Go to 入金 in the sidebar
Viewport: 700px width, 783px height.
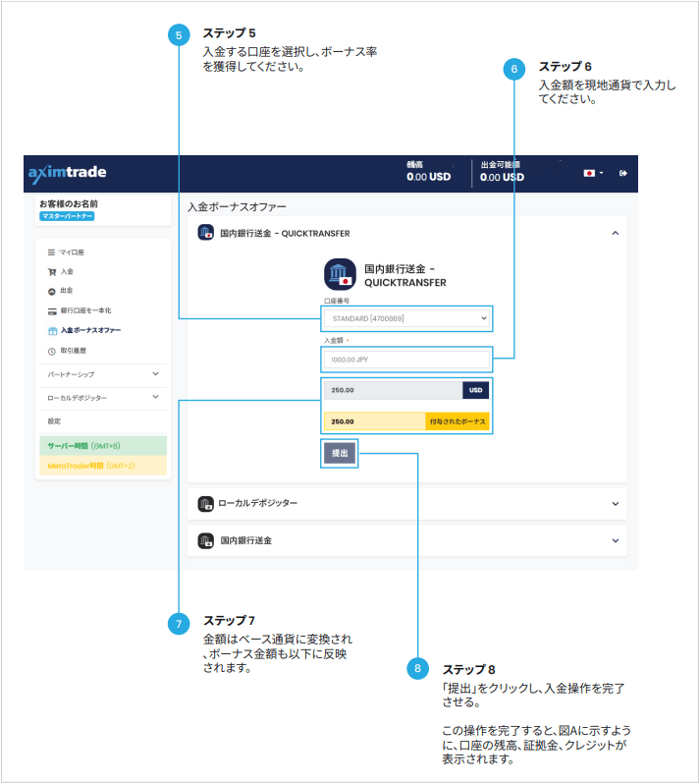pyautogui.click(x=67, y=272)
